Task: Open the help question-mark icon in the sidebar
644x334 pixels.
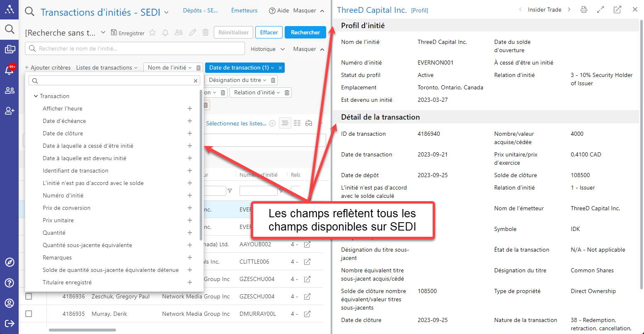Action: coord(9,283)
